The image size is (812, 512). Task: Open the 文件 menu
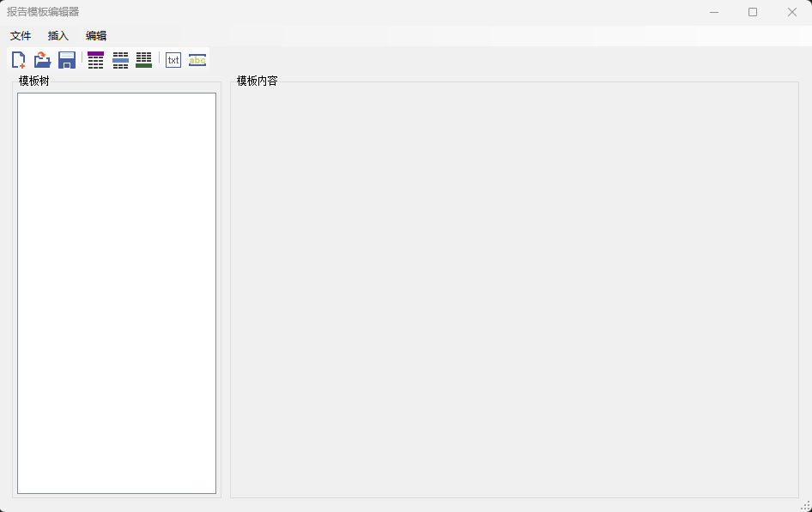tap(21, 36)
